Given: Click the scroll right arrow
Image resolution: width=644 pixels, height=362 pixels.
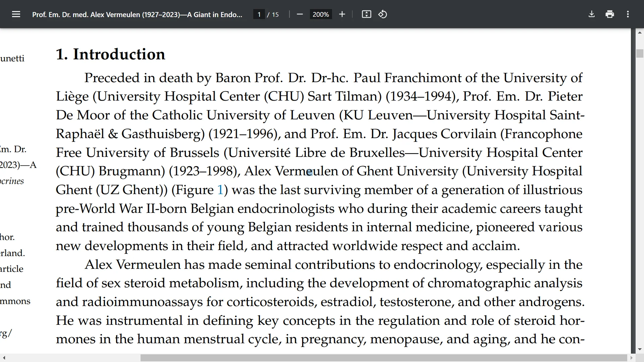Looking at the screenshot, I should [x=632, y=358].
